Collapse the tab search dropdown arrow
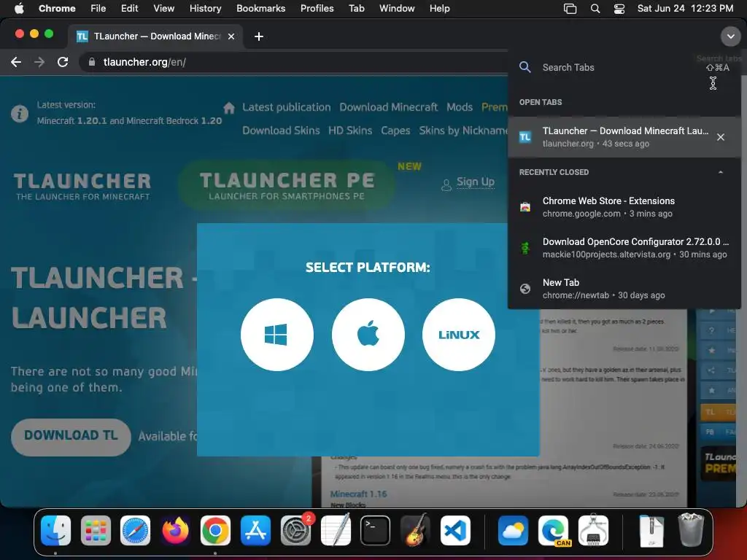747x560 pixels. pyautogui.click(x=730, y=36)
